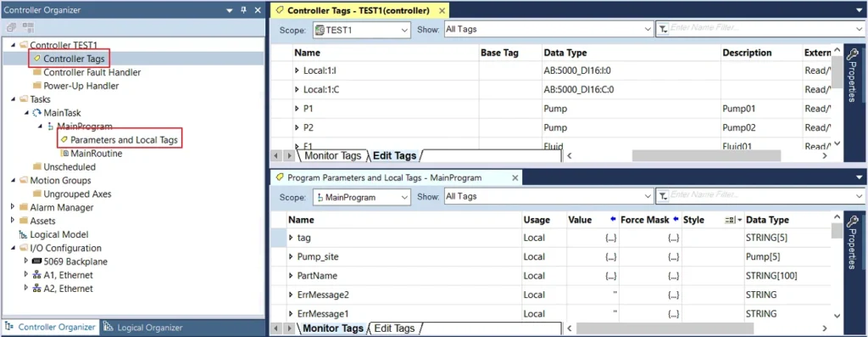Select Controller Tags in the tree

coord(74,59)
